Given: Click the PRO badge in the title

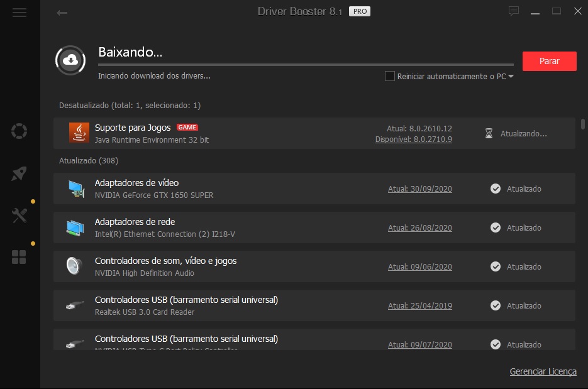Looking at the screenshot, I should coord(360,11).
